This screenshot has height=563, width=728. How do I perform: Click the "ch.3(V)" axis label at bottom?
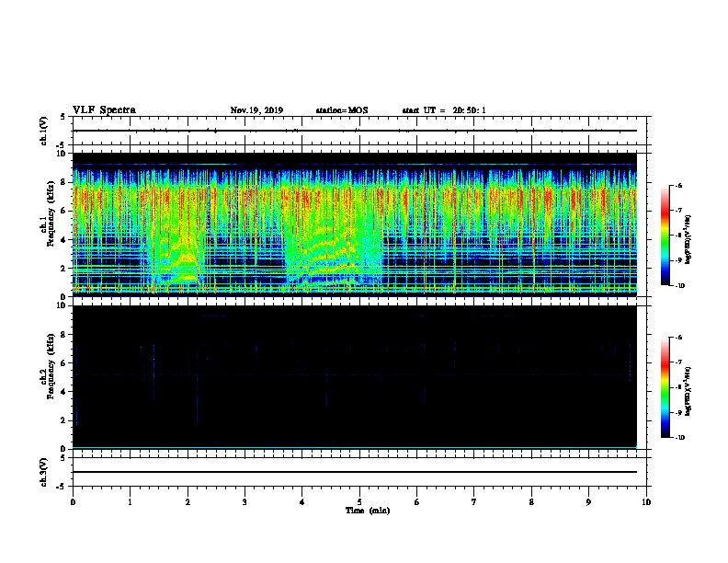click(44, 473)
